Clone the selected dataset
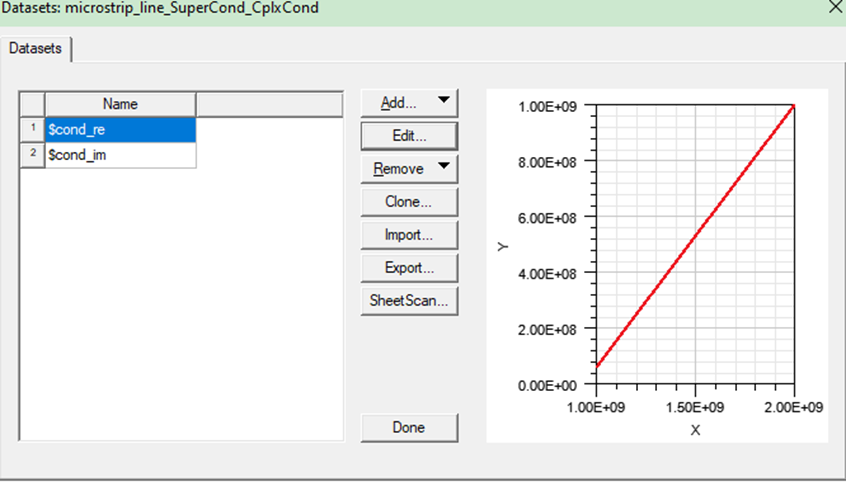 (x=408, y=201)
